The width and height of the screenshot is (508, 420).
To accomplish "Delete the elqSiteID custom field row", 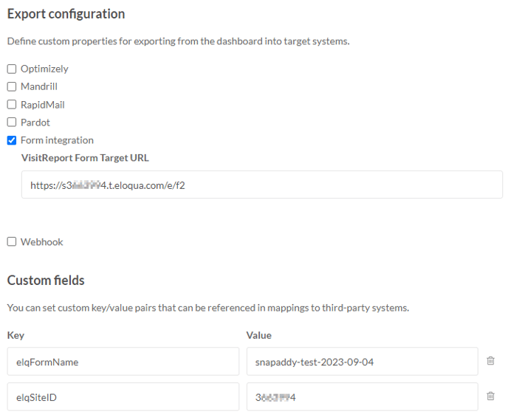I will 490,396.
